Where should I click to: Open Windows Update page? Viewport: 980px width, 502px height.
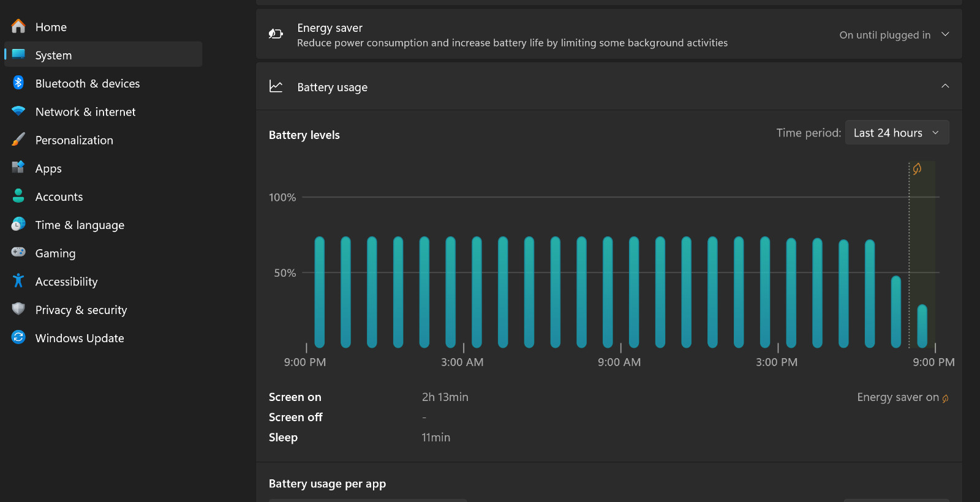(x=103, y=338)
